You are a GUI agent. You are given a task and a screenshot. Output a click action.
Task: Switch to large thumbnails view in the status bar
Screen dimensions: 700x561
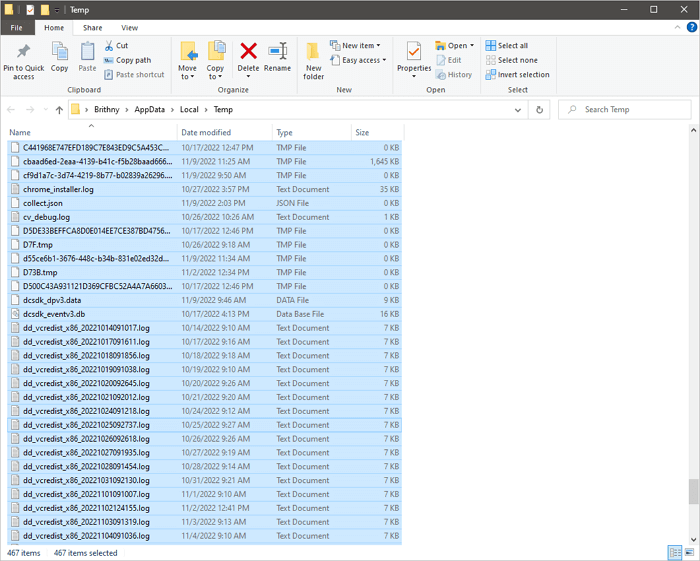(687, 553)
